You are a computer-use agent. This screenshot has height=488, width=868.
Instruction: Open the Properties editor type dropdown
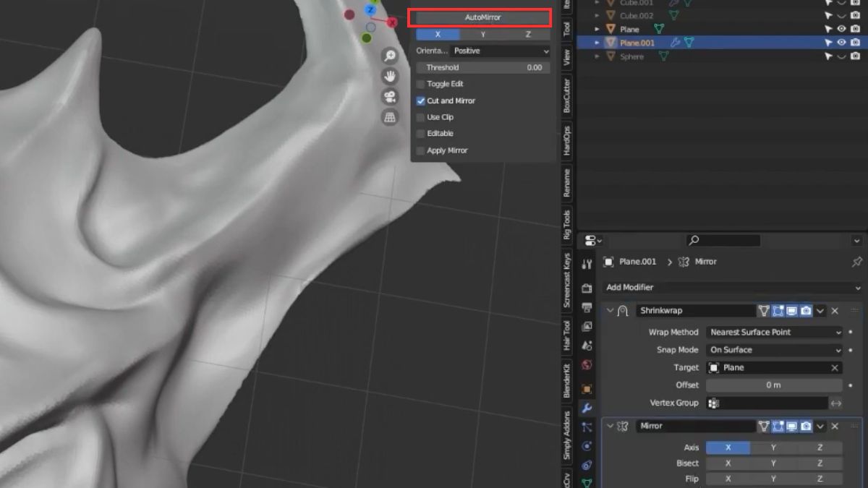click(x=594, y=241)
